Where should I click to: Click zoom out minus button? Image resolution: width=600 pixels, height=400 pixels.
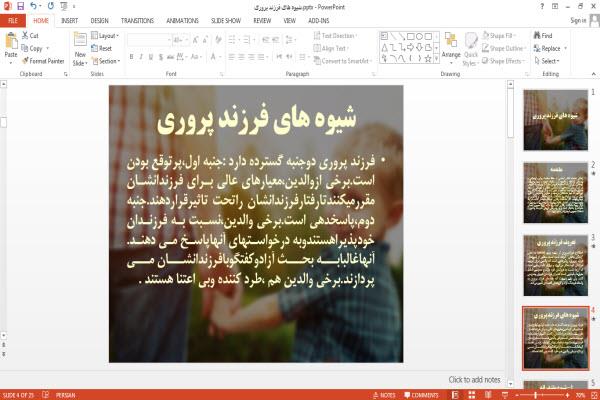click(x=517, y=395)
